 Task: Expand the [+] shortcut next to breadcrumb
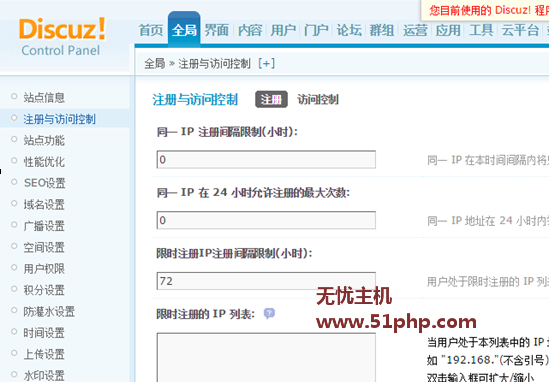266,63
